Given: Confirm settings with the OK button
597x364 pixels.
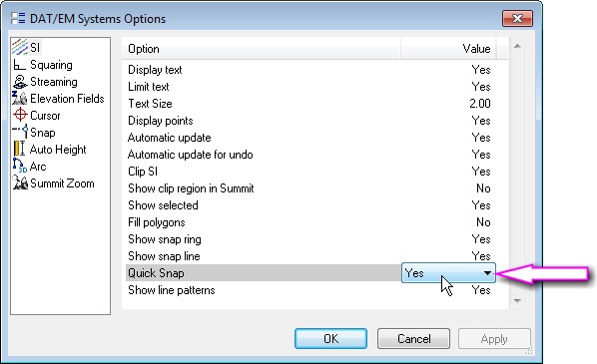Looking at the screenshot, I should pos(330,338).
